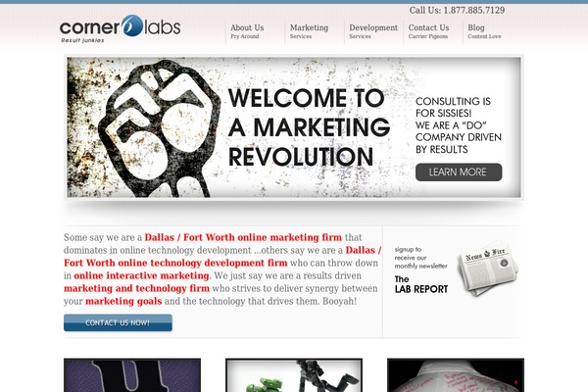Open the green robot toy thumbnail
This screenshot has height=392, width=588.
(x=294, y=375)
